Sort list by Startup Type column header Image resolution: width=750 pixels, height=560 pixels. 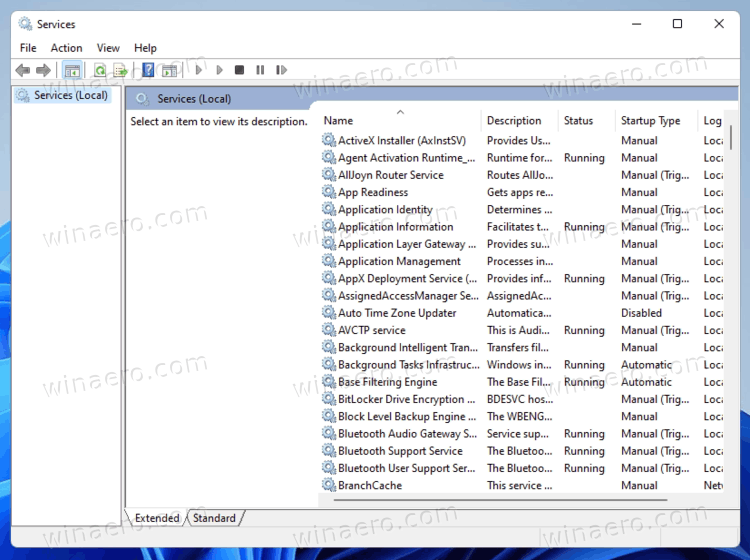pos(656,121)
